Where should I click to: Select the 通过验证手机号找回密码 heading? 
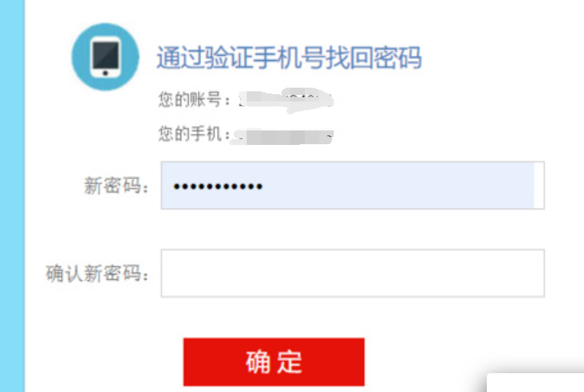(289, 58)
